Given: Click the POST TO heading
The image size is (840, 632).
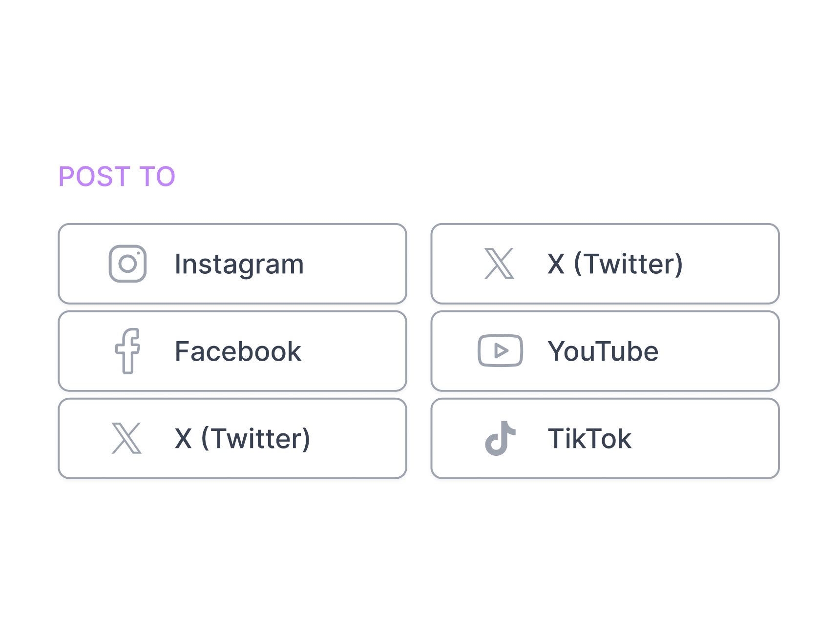Looking at the screenshot, I should pyautogui.click(x=117, y=177).
